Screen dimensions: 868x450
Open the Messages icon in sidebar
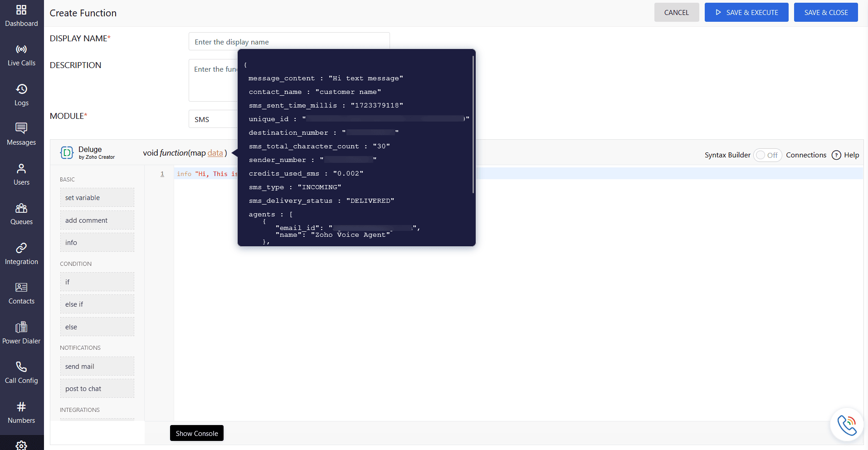pos(21,128)
